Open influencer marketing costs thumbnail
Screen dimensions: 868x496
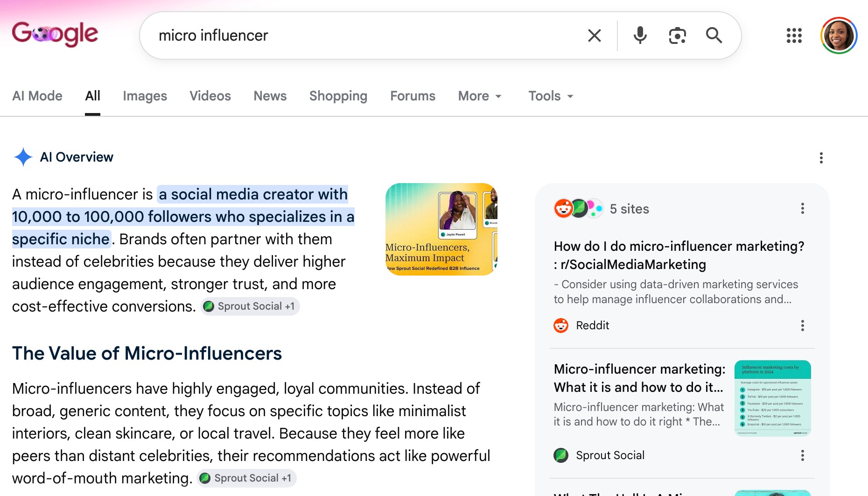click(773, 398)
